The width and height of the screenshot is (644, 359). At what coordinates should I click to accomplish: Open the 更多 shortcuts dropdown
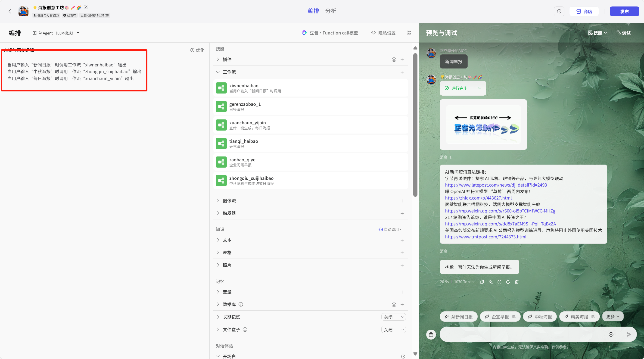[x=613, y=316]
